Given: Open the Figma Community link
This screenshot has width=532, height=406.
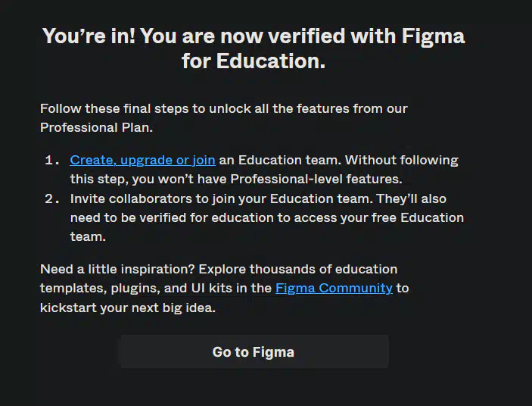Looking at the screenshot, I should coord(334,288).
